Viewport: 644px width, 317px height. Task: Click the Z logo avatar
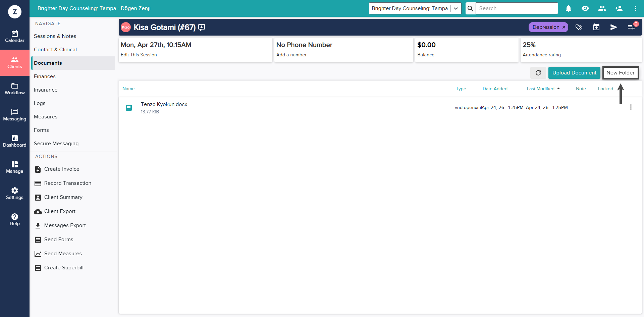[x=15, y=12]
